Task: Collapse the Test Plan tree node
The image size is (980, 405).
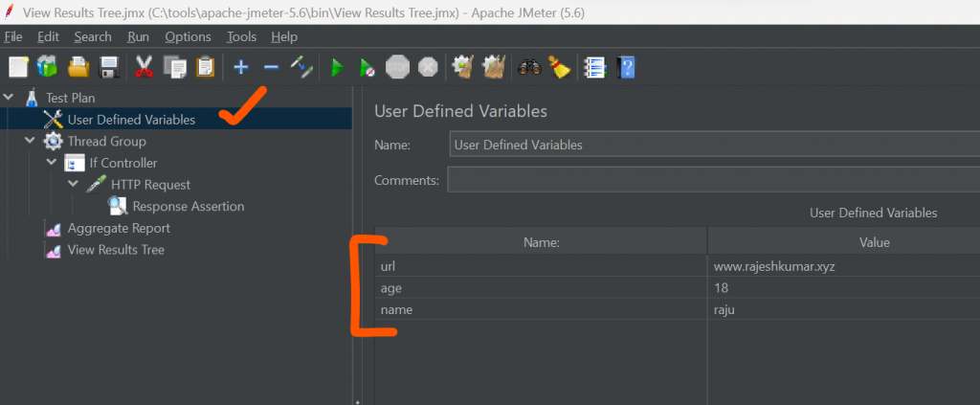Action: [10, 98]
